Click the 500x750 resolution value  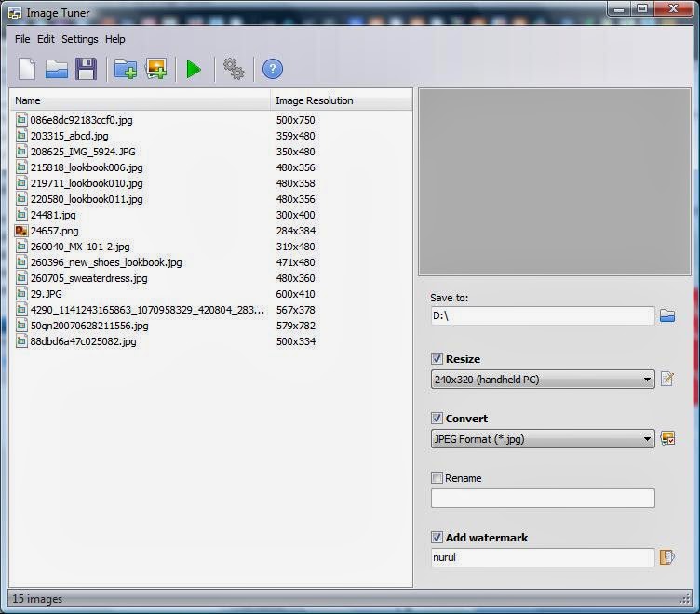pyautogui.click(x=295, y=120)
